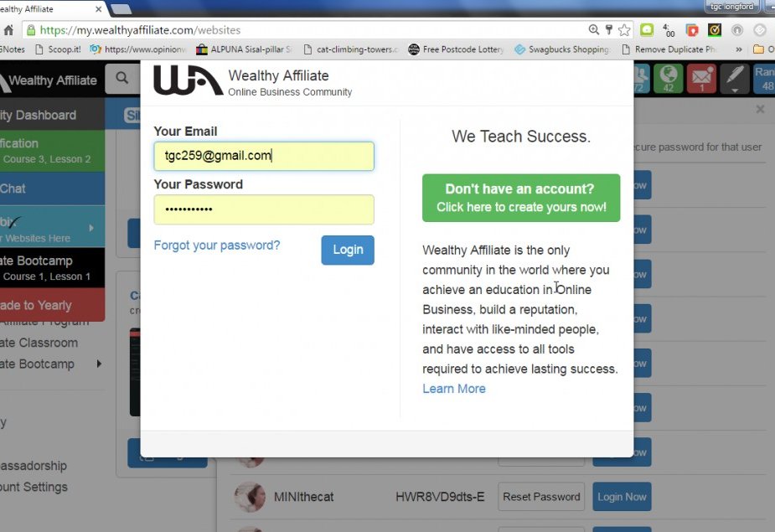Click the browser Home icon
The width and height of the screenshot is (775, 532).
pos(8,30)
